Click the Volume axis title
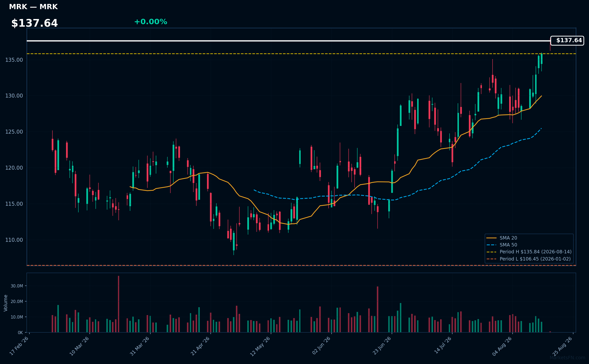This screenshot has width=589, height=364. (6, 303)
